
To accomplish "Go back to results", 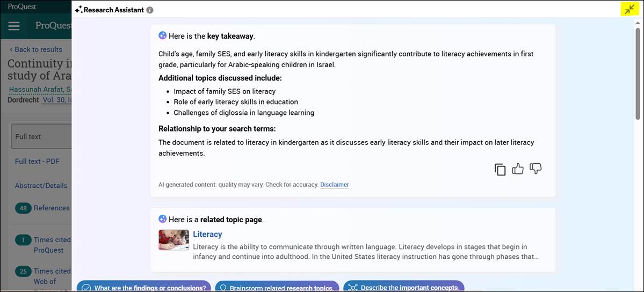I will coord(36,49).
